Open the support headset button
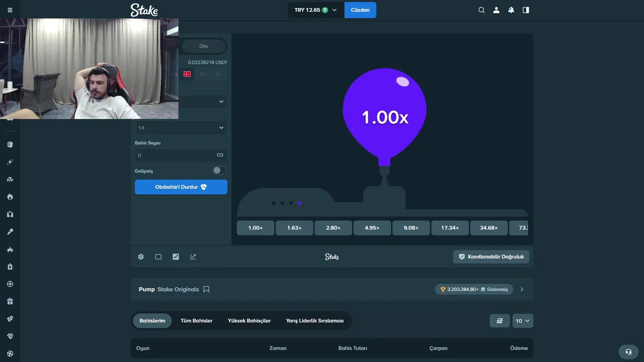 628,352
